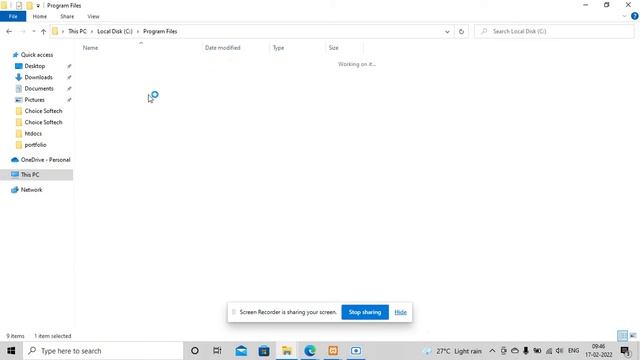The width and height of the screenshot is (640, 360).
Task: Expand the address bar history dropdown
Action: tap(447, 31)
